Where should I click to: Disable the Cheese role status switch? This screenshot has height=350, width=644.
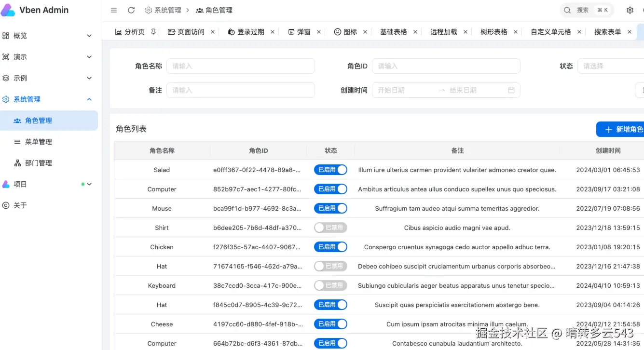click(330, 324)
